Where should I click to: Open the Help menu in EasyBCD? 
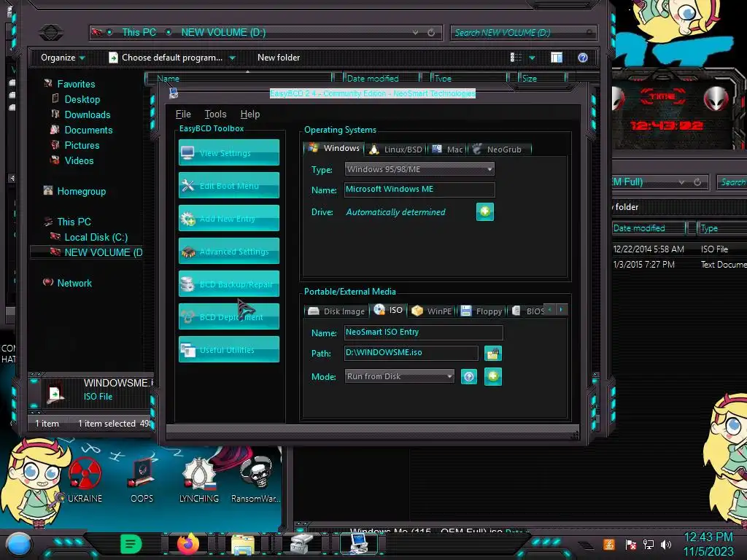point(250,114)
